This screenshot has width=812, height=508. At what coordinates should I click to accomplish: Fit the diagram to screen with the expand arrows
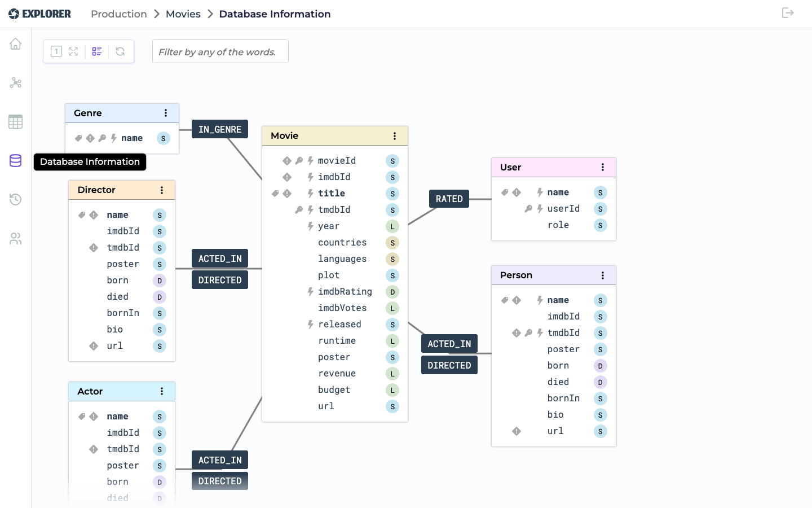pyautogui.click(x=73, y=51)
